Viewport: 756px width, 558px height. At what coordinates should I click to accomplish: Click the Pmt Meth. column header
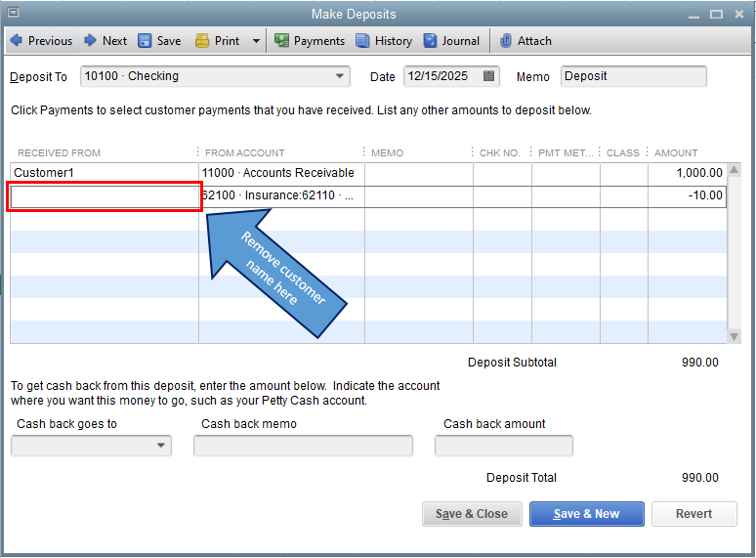566,152
